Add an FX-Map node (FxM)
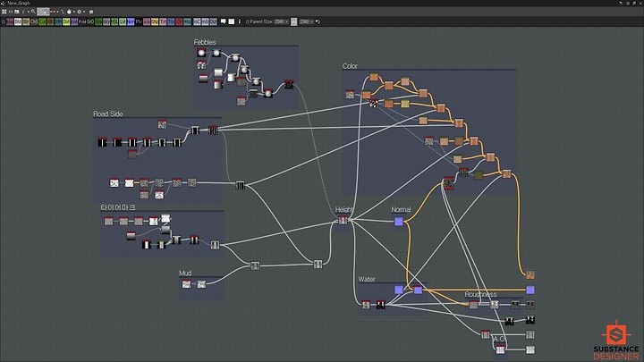Screen dimensions: 644x362 (82, 21)
